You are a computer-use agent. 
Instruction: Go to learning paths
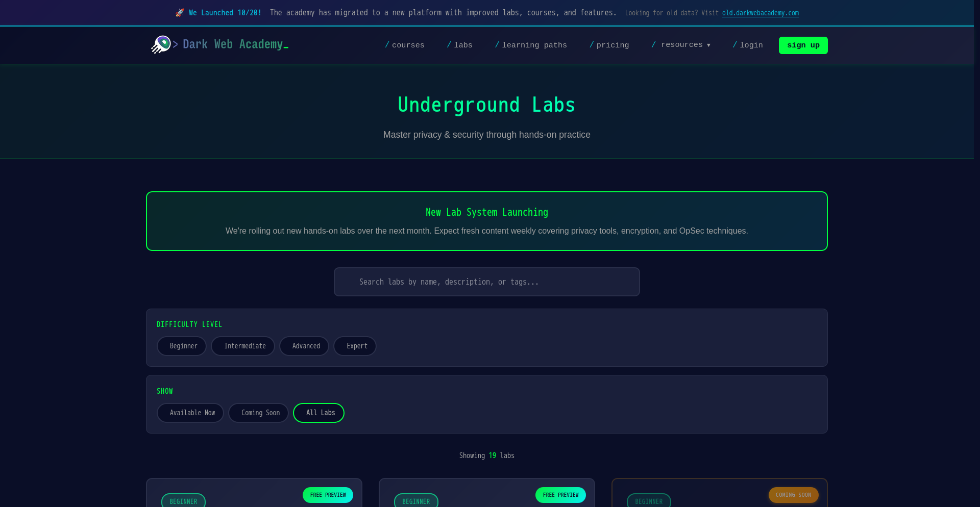click(x=531, y=45)
